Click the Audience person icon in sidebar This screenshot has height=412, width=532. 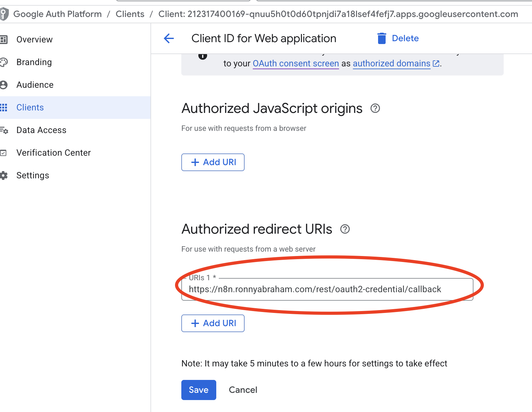4,85
